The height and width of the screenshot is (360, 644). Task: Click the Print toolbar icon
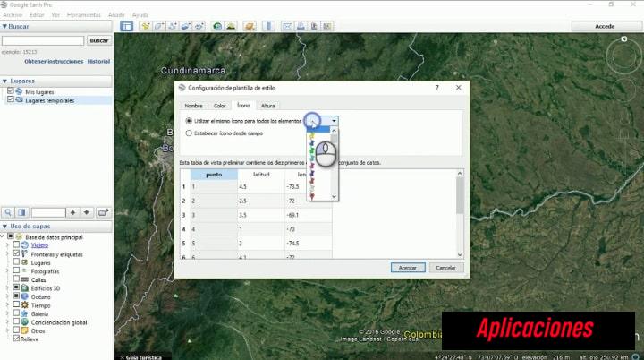pos(301,26)
